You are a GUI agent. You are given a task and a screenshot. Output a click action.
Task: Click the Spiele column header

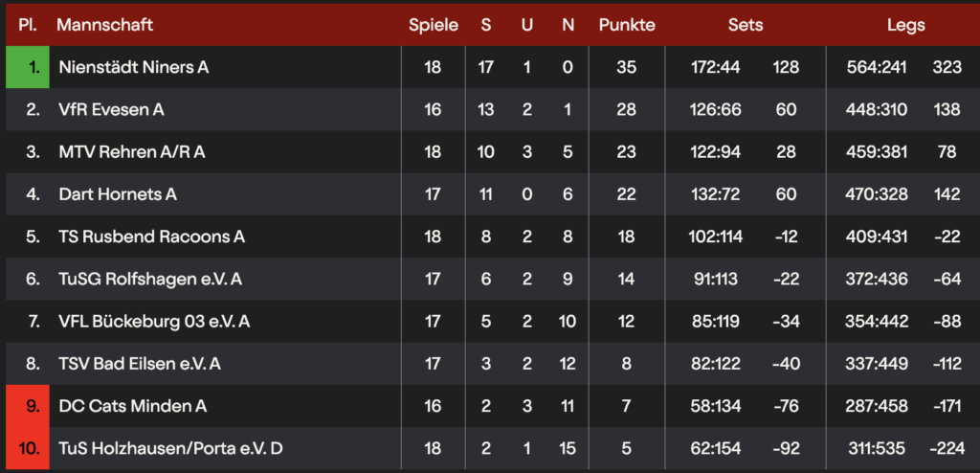click(x=434, y=25)
